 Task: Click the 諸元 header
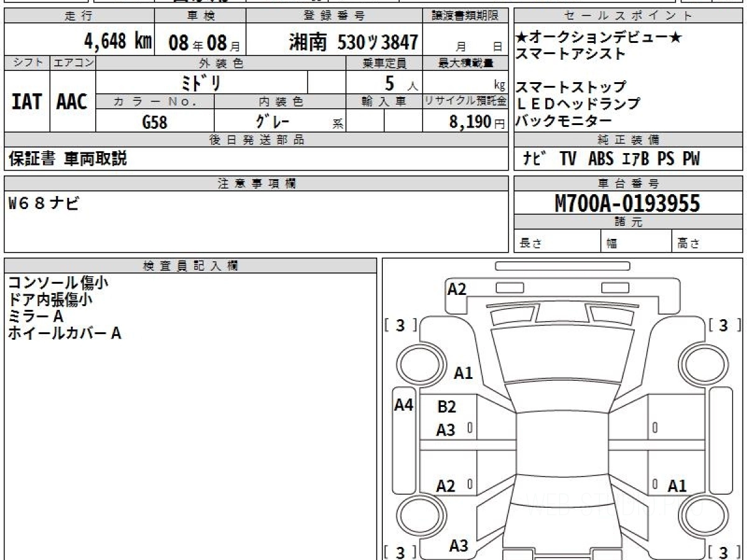pos(628,222)
